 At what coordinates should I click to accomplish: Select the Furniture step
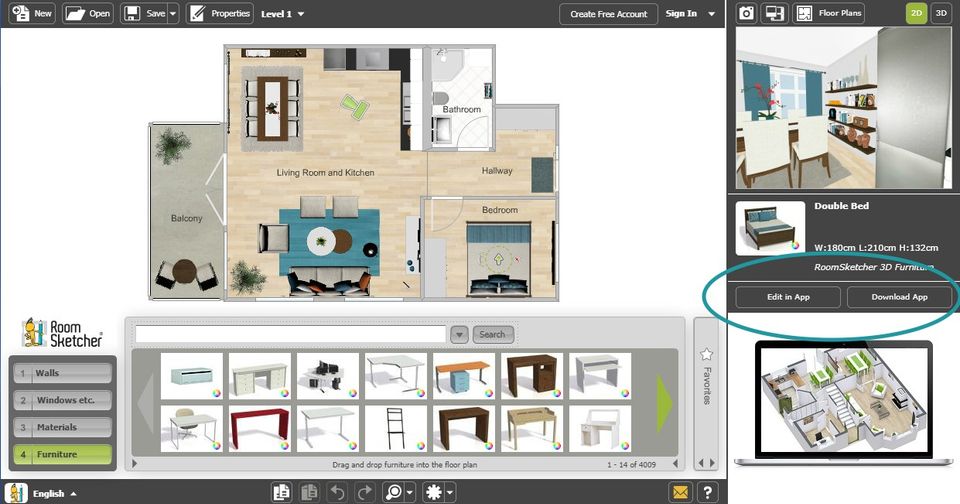tap(62, 454)
